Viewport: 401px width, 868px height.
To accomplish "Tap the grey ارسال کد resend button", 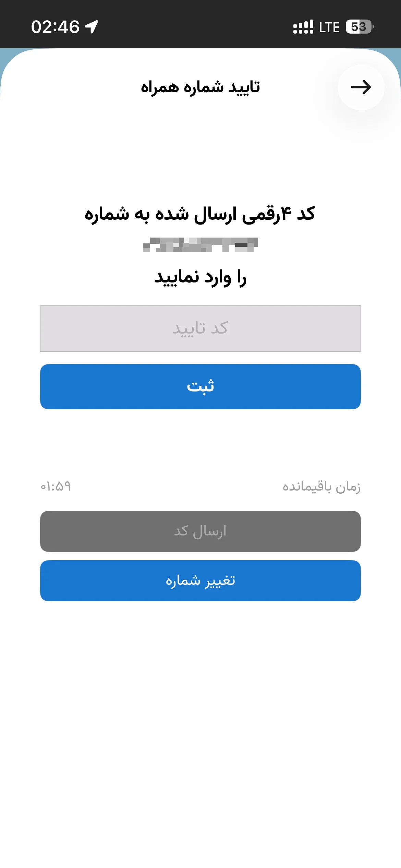I will [200, 531].
